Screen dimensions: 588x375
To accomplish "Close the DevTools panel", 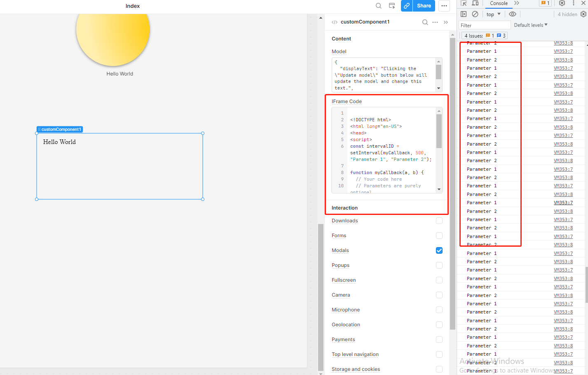I will click(x=583, y=3).
